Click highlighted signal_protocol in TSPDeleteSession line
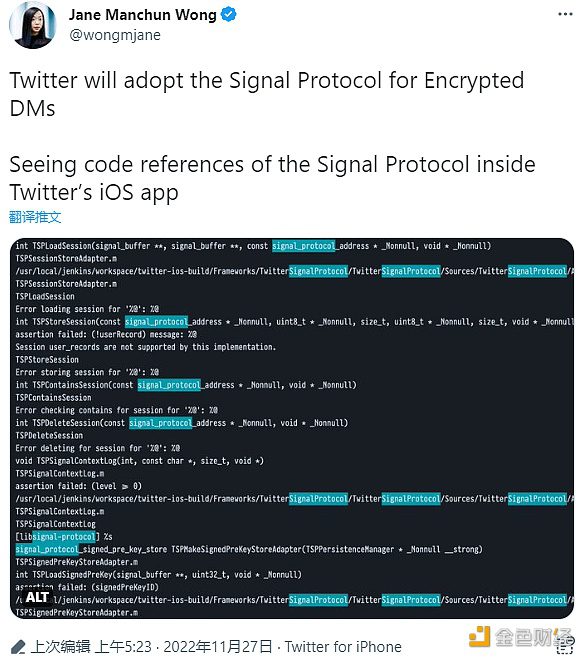The height and width of the screenshot is (658, 583). click(161, 423)
